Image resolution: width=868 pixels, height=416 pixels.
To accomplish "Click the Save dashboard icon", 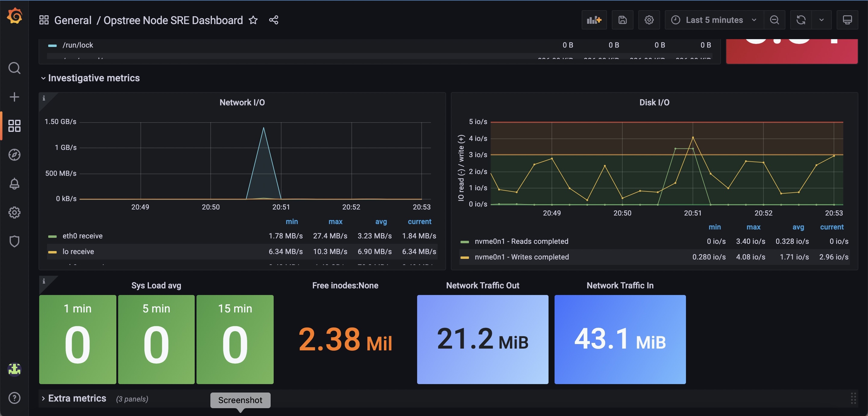I will pyautogui.click(x=622, y=20).
